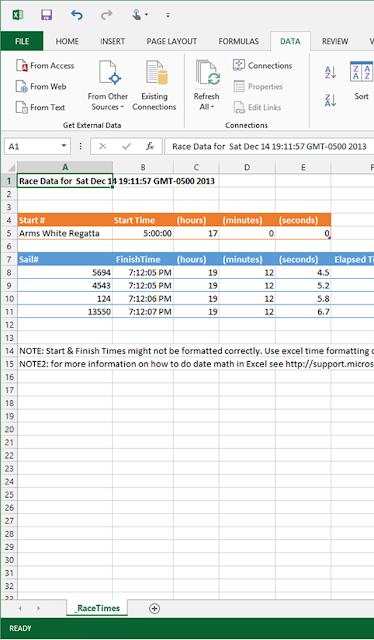Image resolution: width=374 pixels, height=640 pixels.
Task: Select the _RaceTimes sheet tab
Action: [x=97, y=608]
